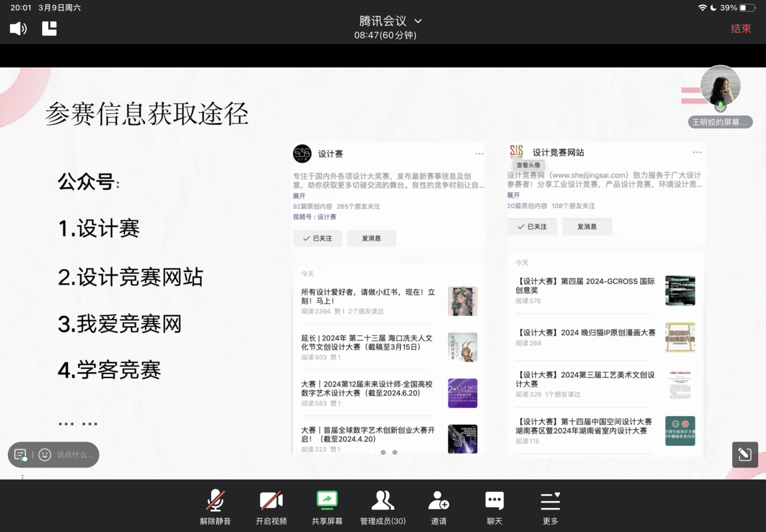This screenshot has height=532, width=766.
Task: Open article 所有设计爱好者，请做小红书
Action: [368, 296]
